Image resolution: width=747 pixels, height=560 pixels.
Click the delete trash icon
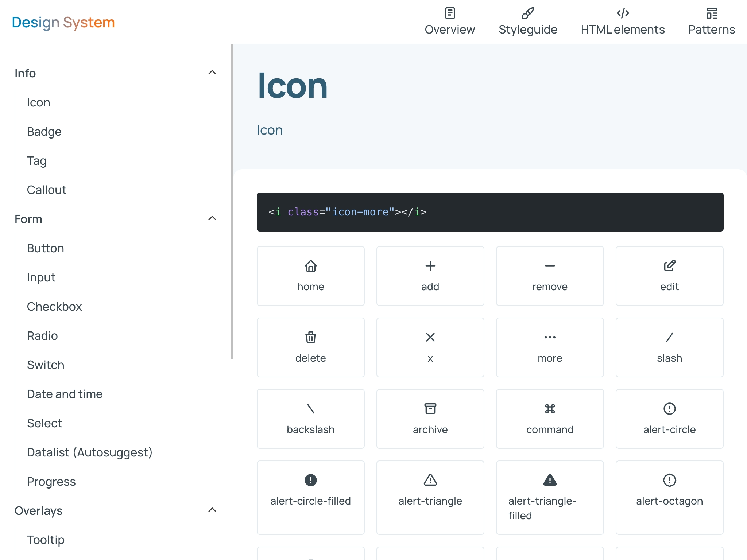point(310,337)
